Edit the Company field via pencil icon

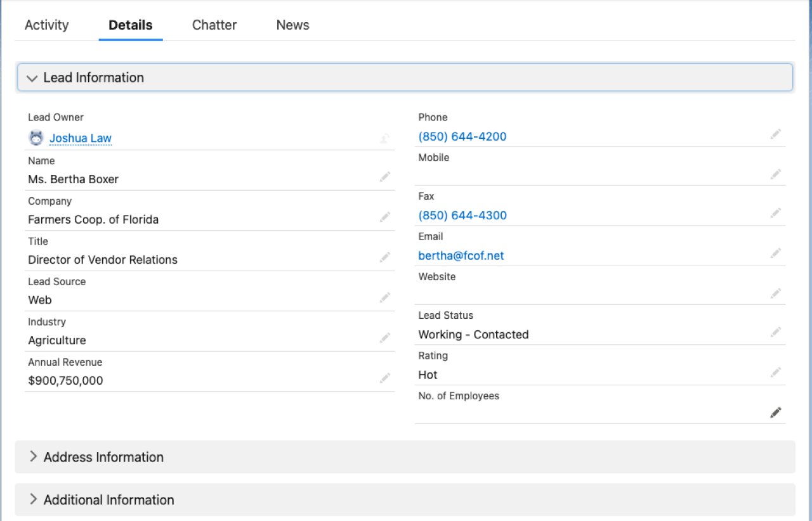point(385,217)
